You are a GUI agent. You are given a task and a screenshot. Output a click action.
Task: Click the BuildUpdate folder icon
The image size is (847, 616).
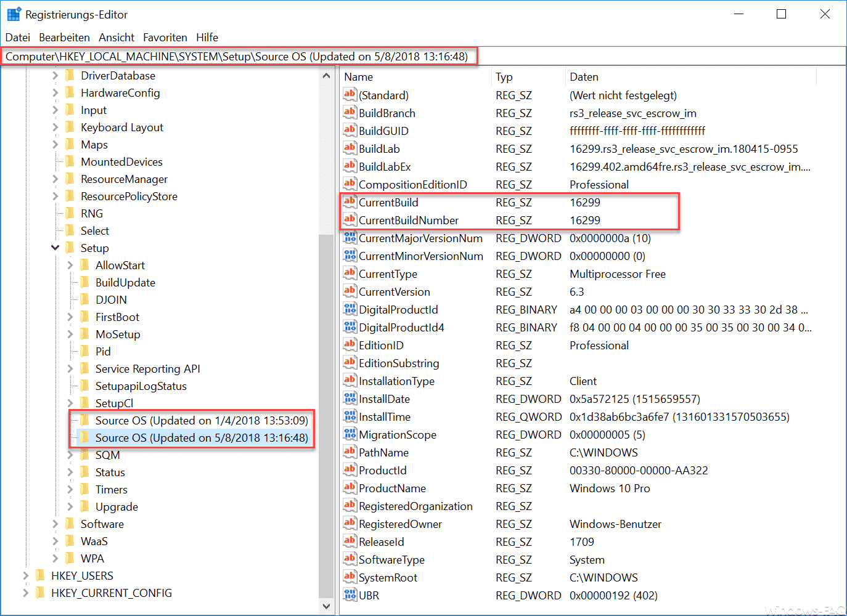[x=84, y=282]
